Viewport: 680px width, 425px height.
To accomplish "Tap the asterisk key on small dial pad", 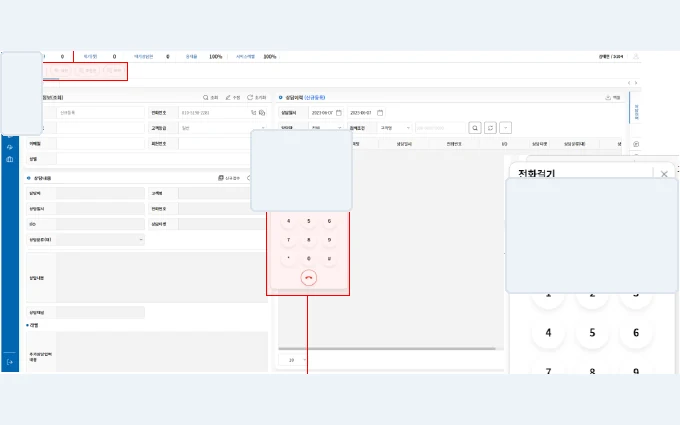I will pyautogui.click(x=288, y=258).
